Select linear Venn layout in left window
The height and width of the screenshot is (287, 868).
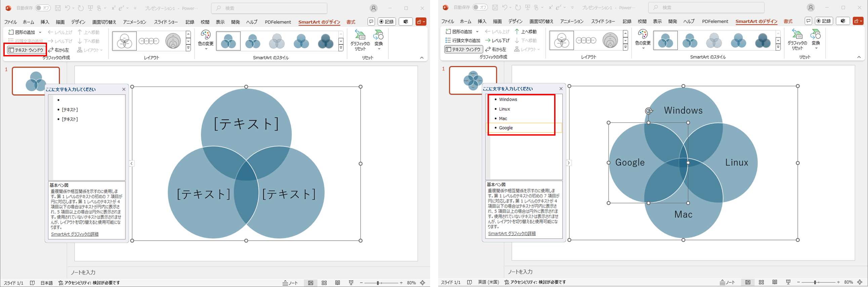[x=149, y=41]
